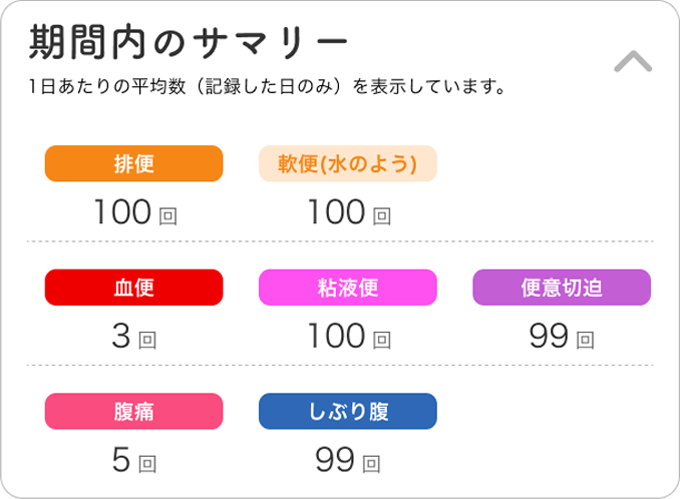Click the 回 unit icon beside 便意切迫 count

[x=585, y=340]
